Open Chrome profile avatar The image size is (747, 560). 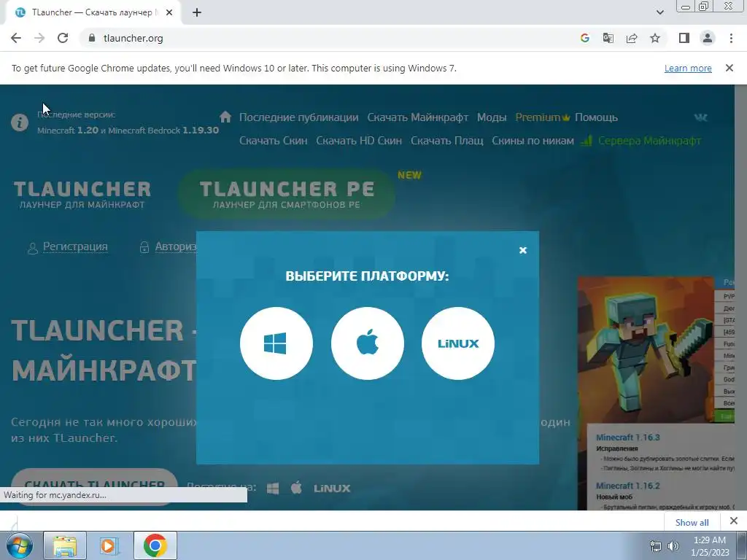pos(708,38)
